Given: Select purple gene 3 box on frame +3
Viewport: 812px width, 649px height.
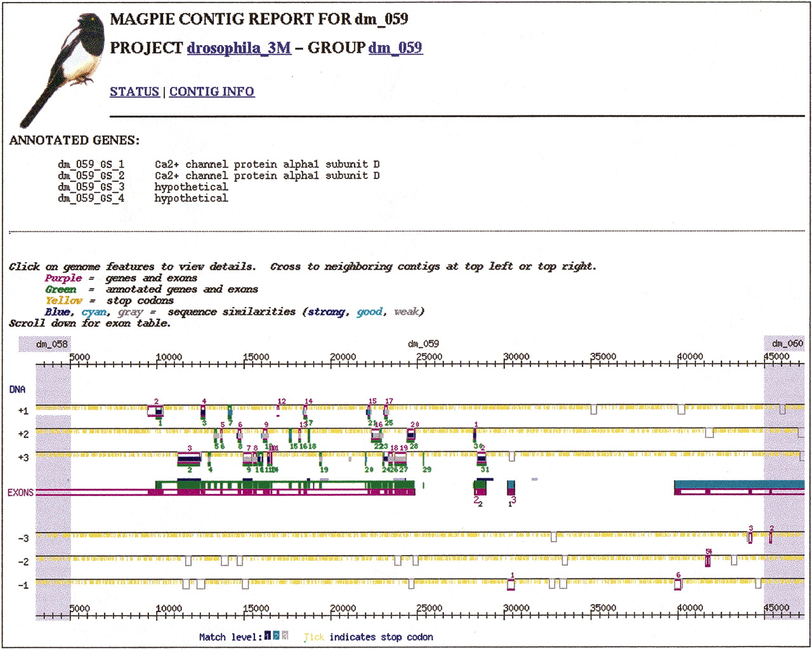Looking at the screenshot, I should (x=189, y=457).
